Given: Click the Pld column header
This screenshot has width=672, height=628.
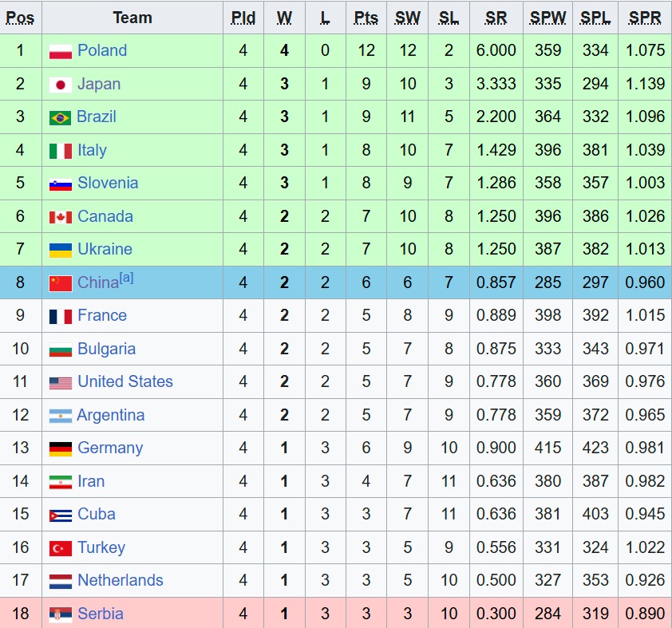Looking at the screenshot, I should tap(243, 18).
